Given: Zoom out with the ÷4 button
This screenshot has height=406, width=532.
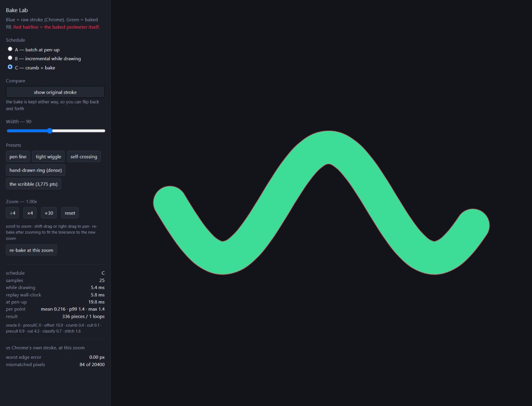Looking at the screenshot, I should coord(13,213).
